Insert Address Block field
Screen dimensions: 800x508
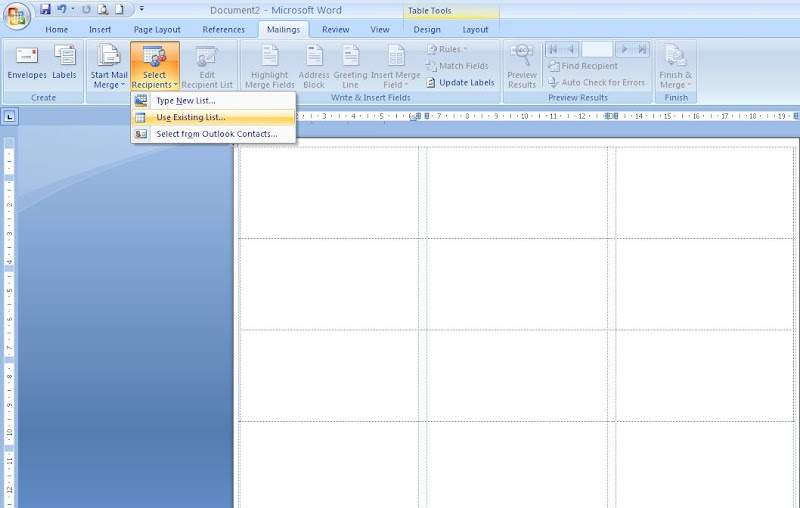click(x=314, y=66)
